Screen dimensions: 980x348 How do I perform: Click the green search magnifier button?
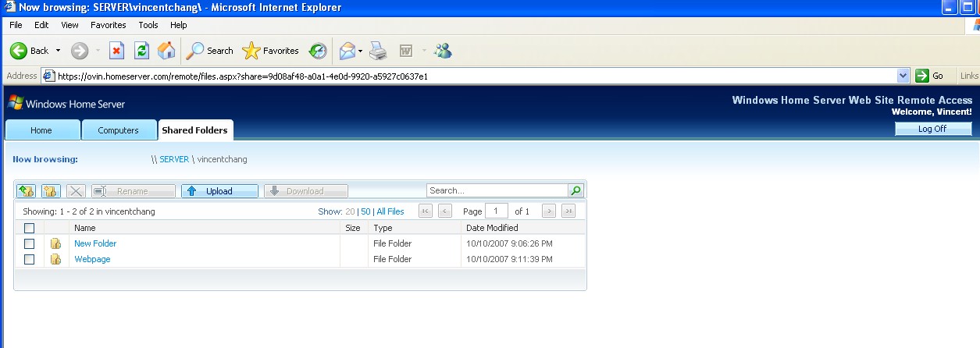click(576, 190)
